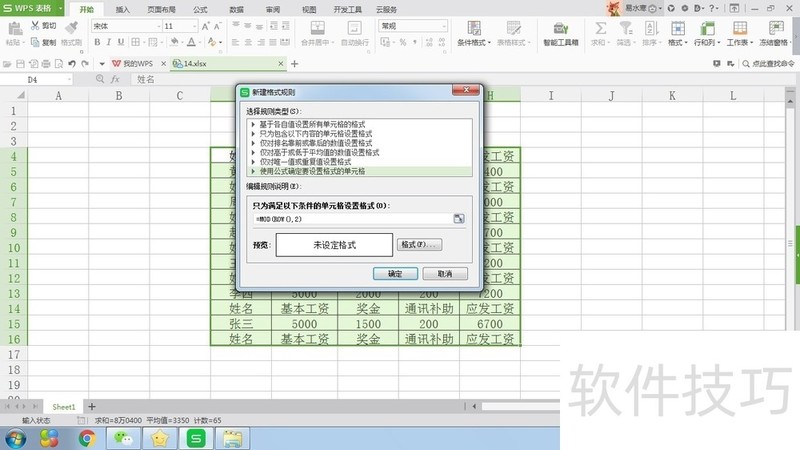Click the Print icon in quick toolbar
The width and height of the screenshot is (800, 450).
[46, 64]
